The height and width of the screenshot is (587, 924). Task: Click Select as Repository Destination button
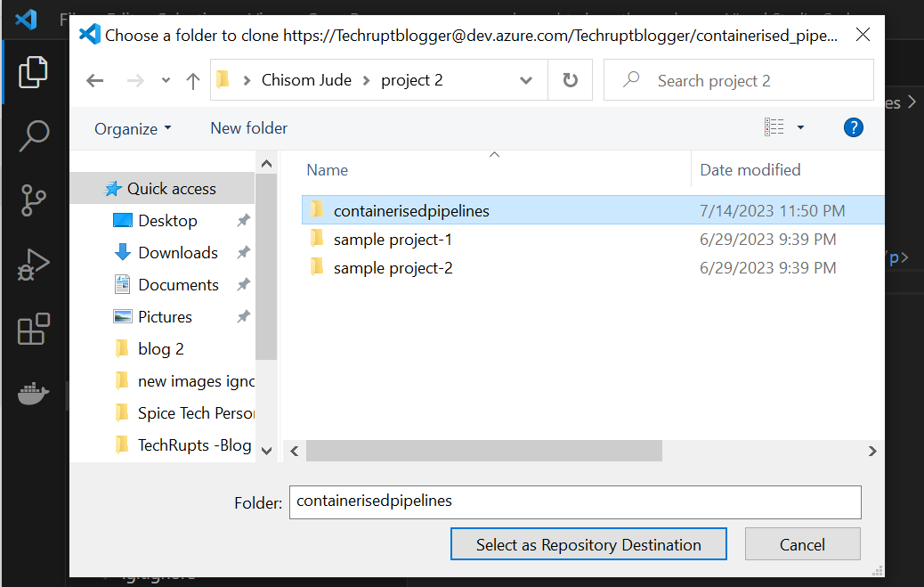click(x=588, y=544)
